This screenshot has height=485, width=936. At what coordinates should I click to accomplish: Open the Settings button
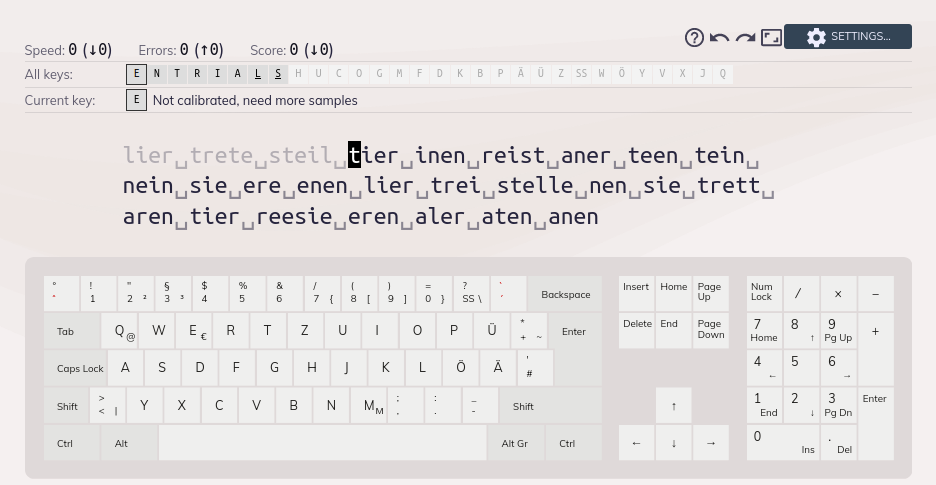click(x=848, y=36)
